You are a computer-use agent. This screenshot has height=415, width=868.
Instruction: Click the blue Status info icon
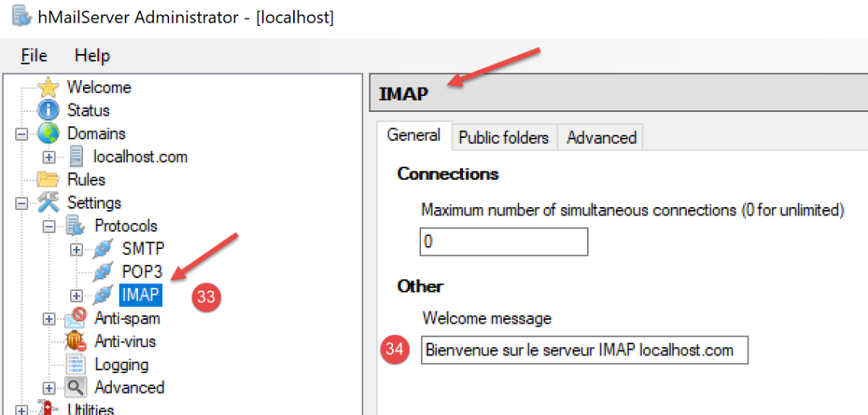pos(48,110)
